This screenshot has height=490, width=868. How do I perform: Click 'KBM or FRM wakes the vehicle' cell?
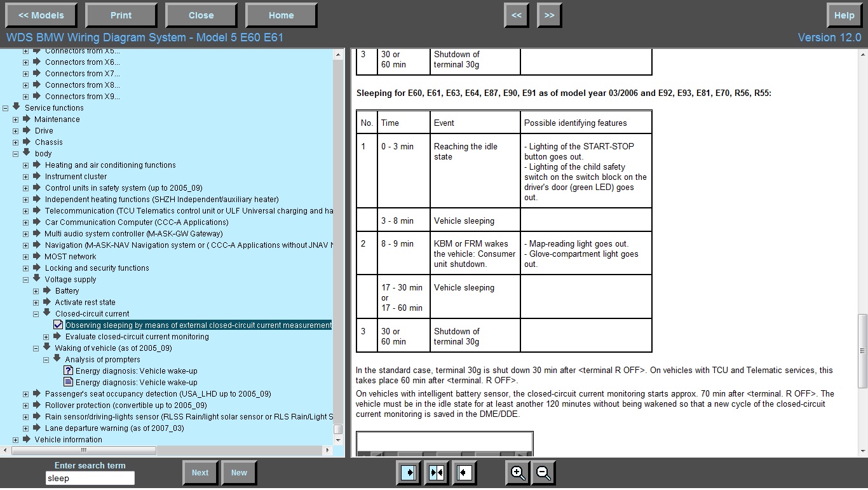click(x=475, y=253)
